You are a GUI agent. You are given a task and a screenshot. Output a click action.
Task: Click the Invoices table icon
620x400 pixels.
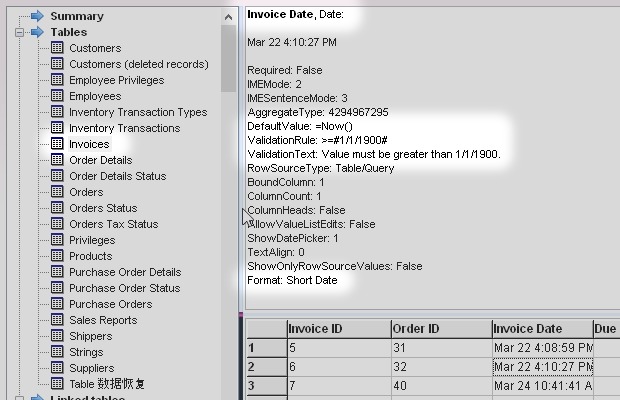pyautogui.click(x=57, y=144)
